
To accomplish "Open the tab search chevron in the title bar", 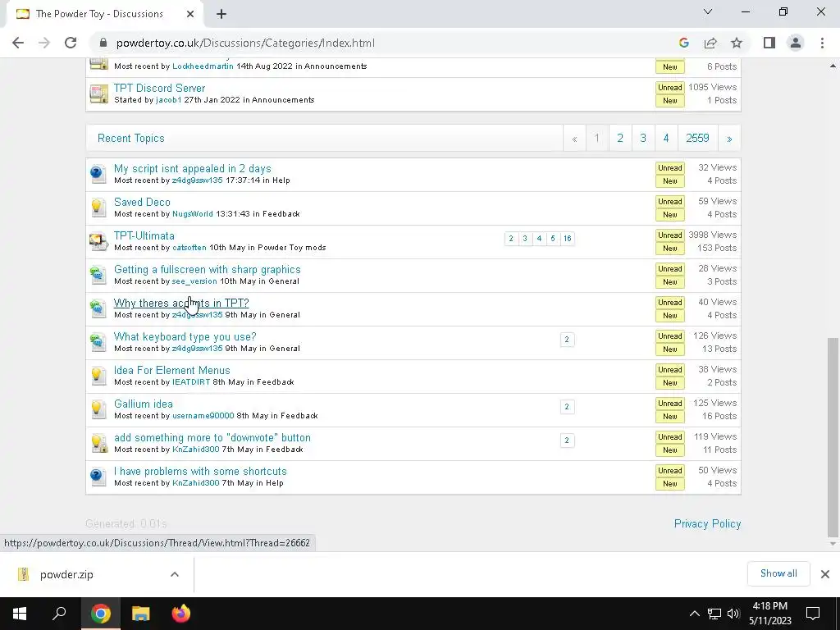I will coord(708,11).
